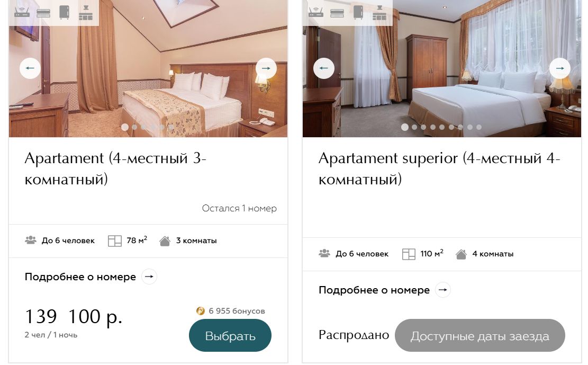Click the refrigerator icon on left room photo
This screenshot has width=588, height=365.
[65, 12]
